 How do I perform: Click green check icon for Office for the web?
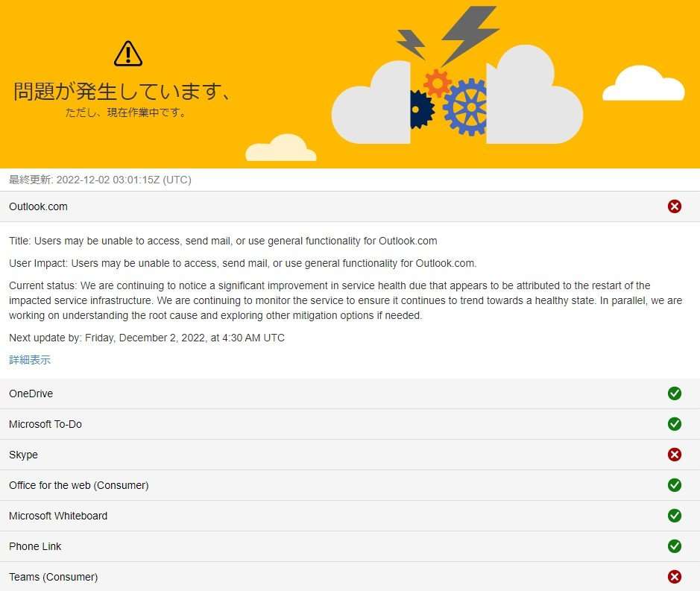(674, 484)
